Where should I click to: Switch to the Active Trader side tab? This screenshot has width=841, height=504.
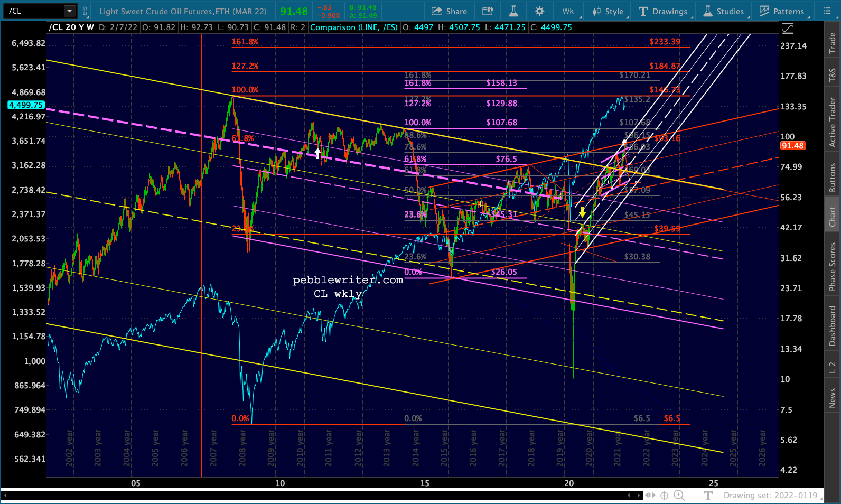tap(832, 122)
